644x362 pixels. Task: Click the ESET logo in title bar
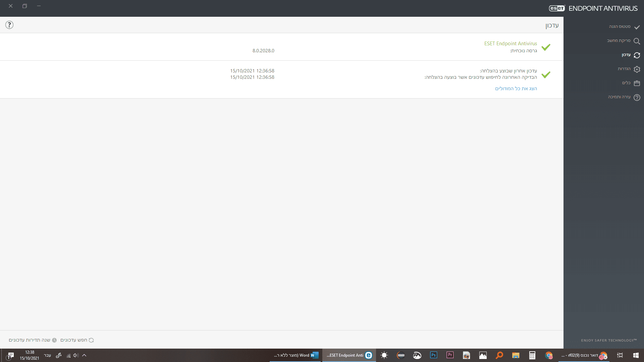pyautogui.click(x=557, y=8)
